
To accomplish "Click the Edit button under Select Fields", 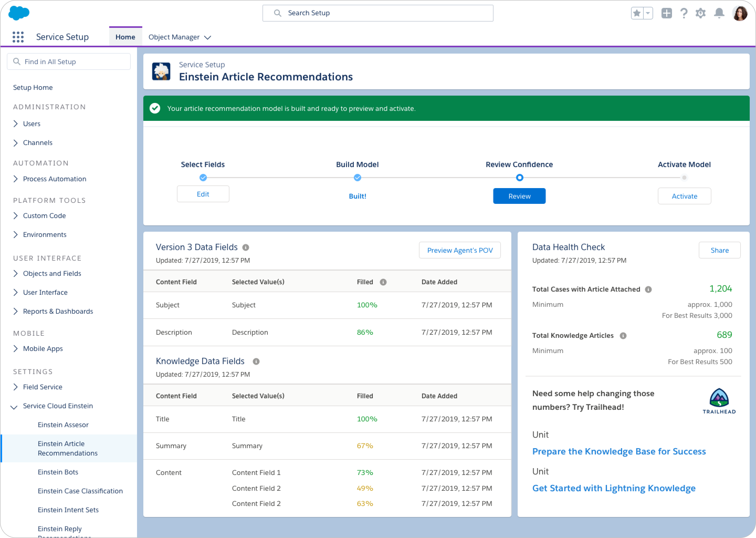I will pos(203,194).
